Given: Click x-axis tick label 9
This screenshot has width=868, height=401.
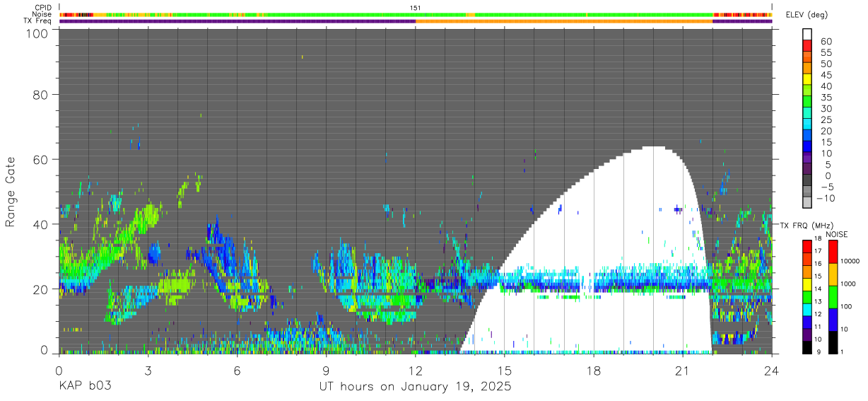Looking at the screenshot, I should click(x=326, y=369).
